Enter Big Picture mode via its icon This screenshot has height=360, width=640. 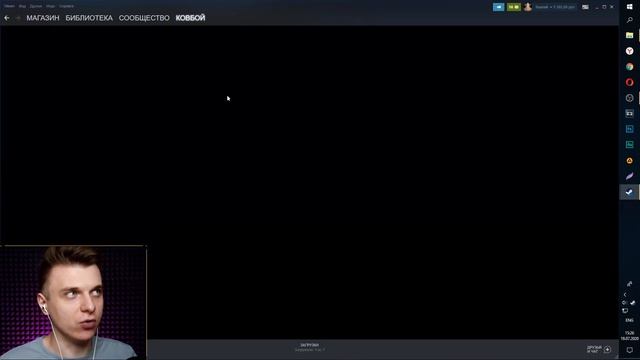[x=585, y=7]
